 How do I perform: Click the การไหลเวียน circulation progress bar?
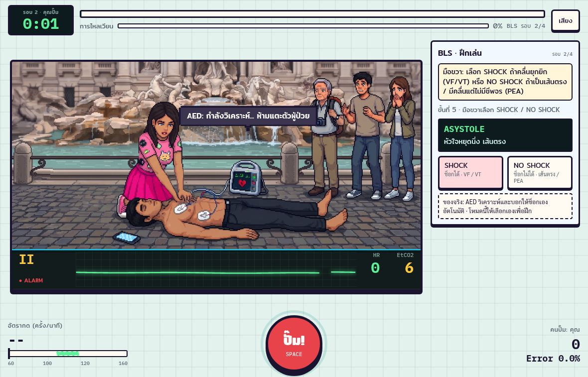pos(303,26)
